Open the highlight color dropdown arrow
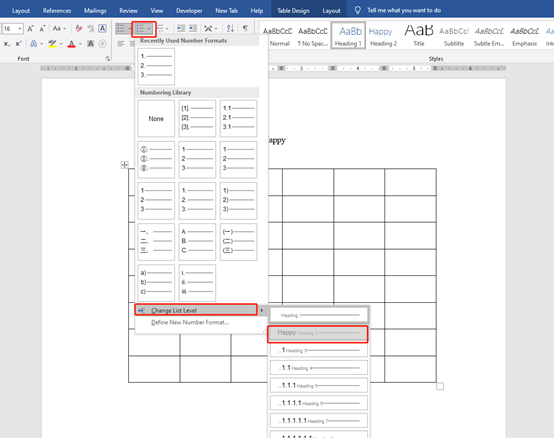 pos(61,44)
